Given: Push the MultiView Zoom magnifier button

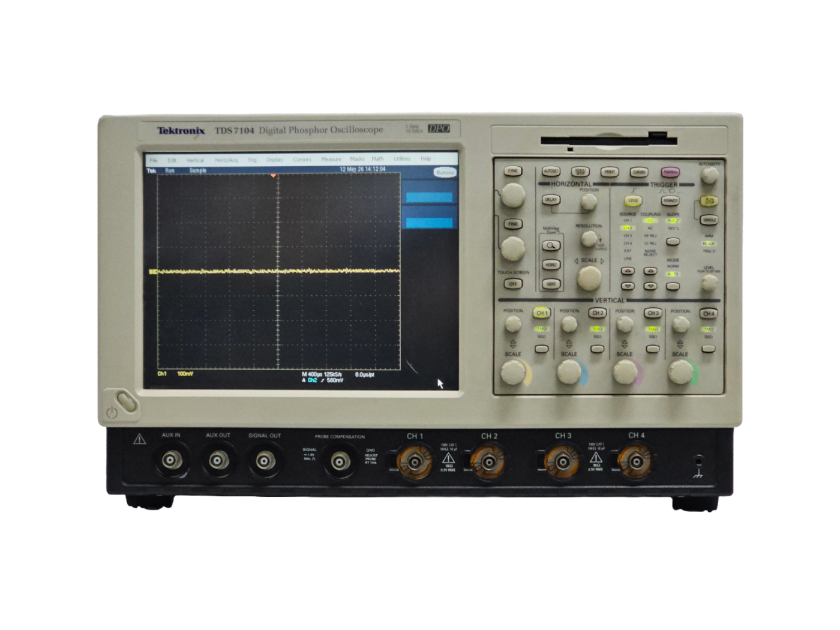Looking at the screenshot, I should coord(551,245).
